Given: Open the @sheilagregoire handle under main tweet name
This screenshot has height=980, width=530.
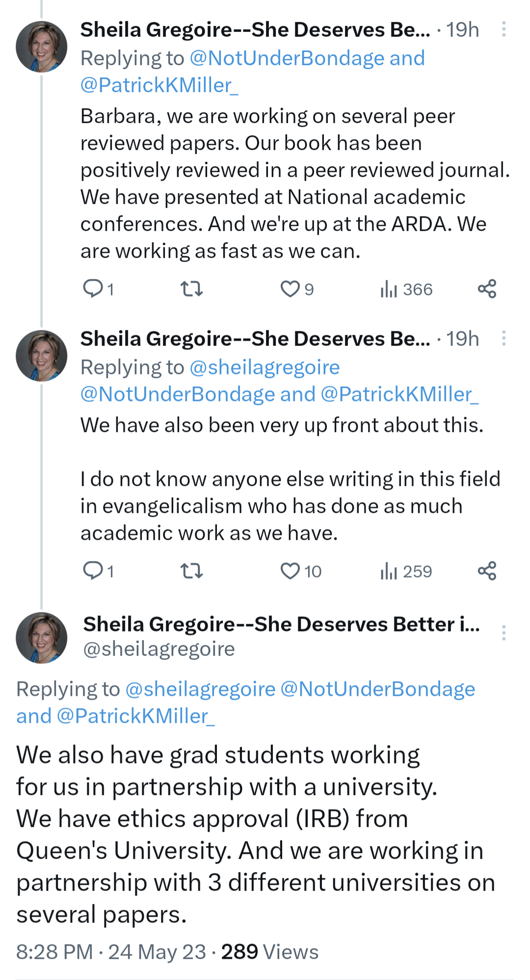Looking at the screenshot, I should pyautogui.click(x=159, y=649).
